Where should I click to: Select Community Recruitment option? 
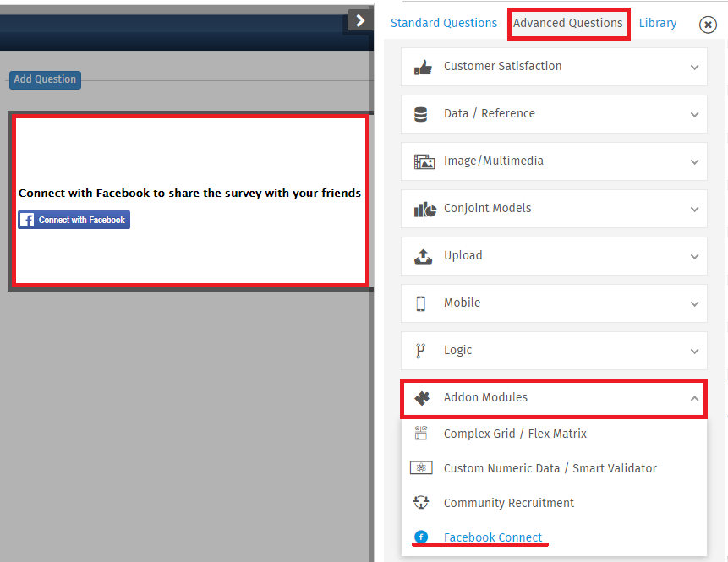click(509, 503)
